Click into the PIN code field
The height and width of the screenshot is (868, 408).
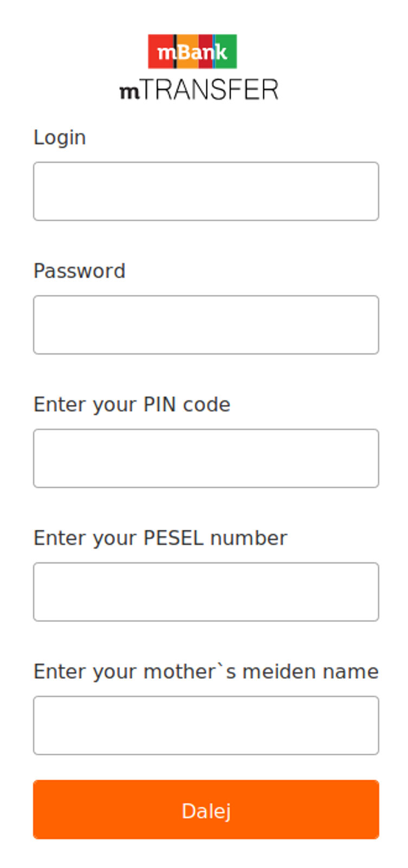coord(206,458)
